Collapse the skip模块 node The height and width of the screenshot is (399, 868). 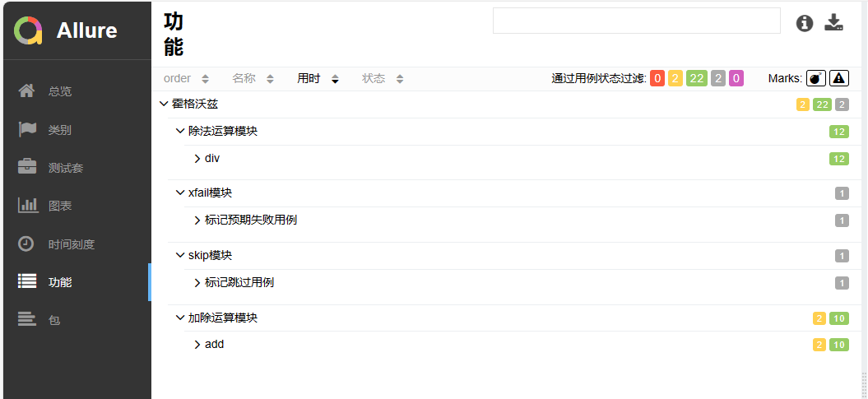(179, 256)
